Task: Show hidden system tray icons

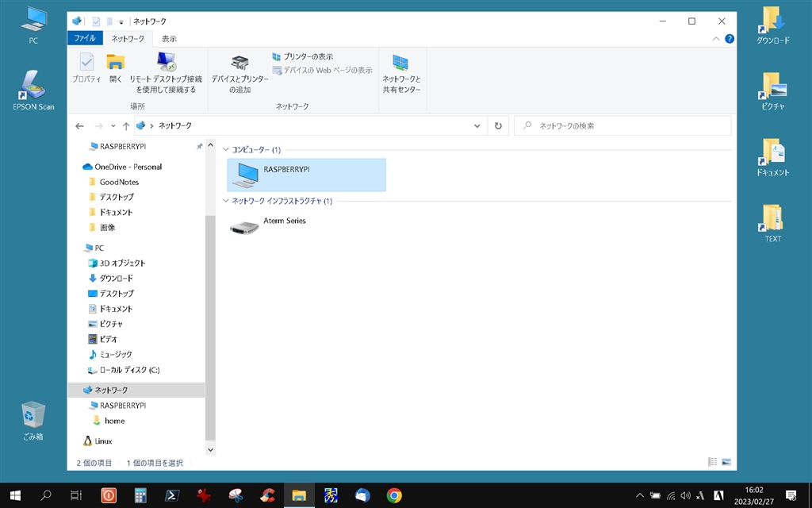Action: (640, 495)
